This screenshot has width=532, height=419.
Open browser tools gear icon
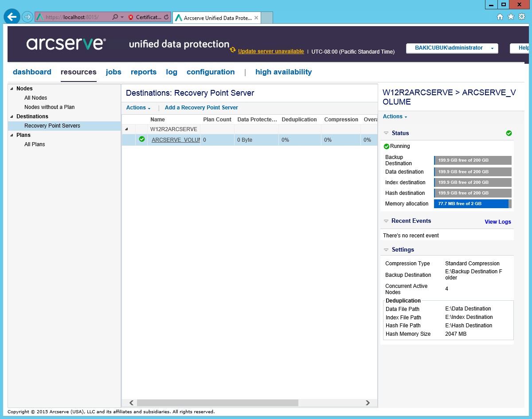click(x=522, y=17)
